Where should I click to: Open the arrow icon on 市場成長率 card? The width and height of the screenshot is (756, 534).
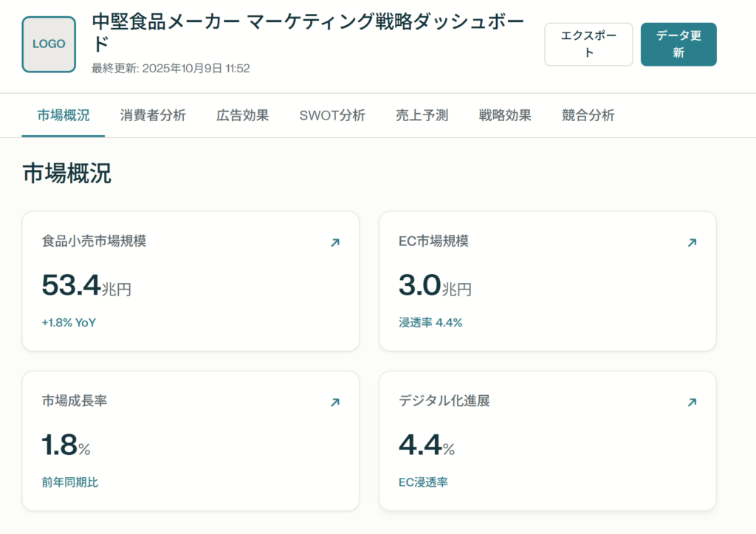point(334,403)
